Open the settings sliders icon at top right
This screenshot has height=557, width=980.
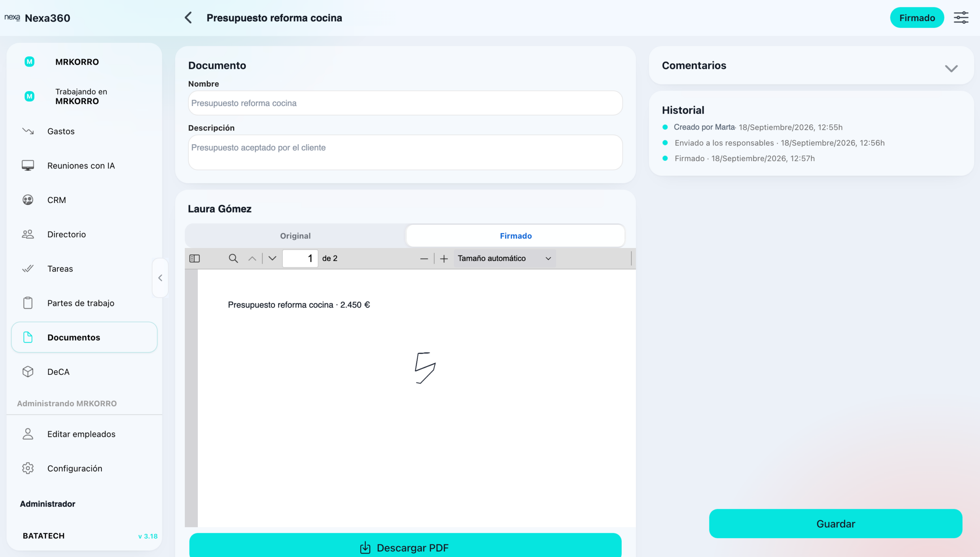(961, 18)
